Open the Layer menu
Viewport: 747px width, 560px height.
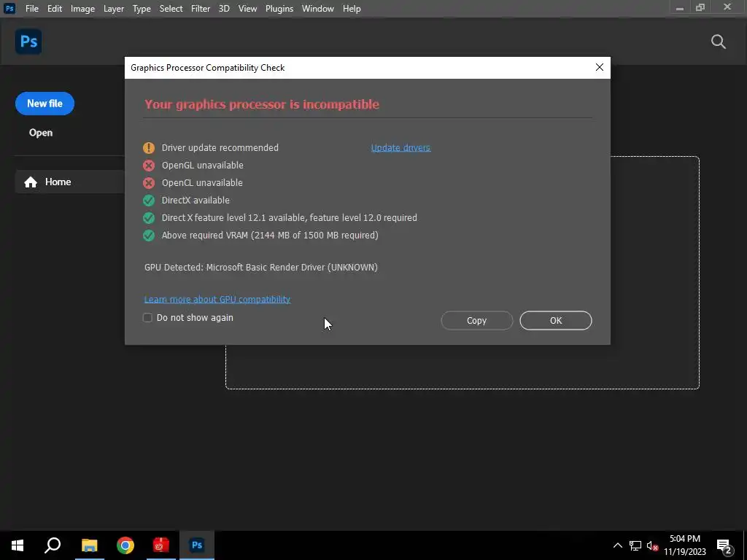pos(114,9)
